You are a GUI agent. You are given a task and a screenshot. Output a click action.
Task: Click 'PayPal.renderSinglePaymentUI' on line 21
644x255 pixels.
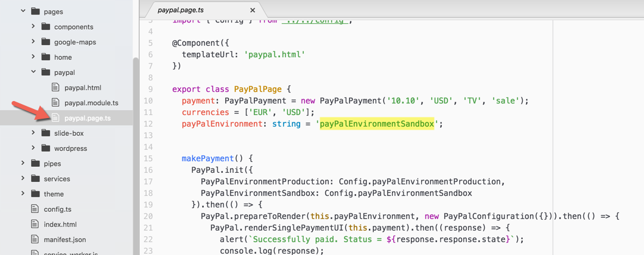[277, 227]
